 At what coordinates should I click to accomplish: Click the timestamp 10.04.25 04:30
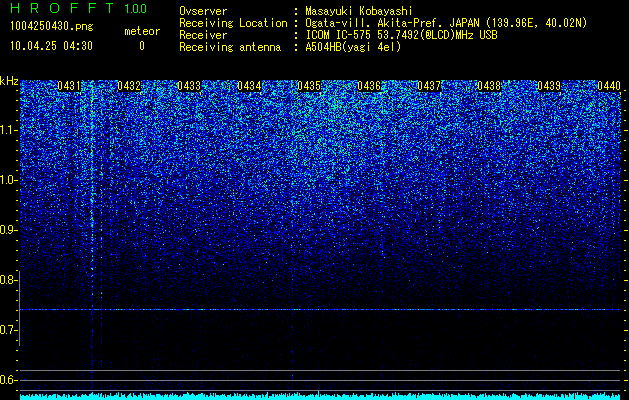click(51, 46)
